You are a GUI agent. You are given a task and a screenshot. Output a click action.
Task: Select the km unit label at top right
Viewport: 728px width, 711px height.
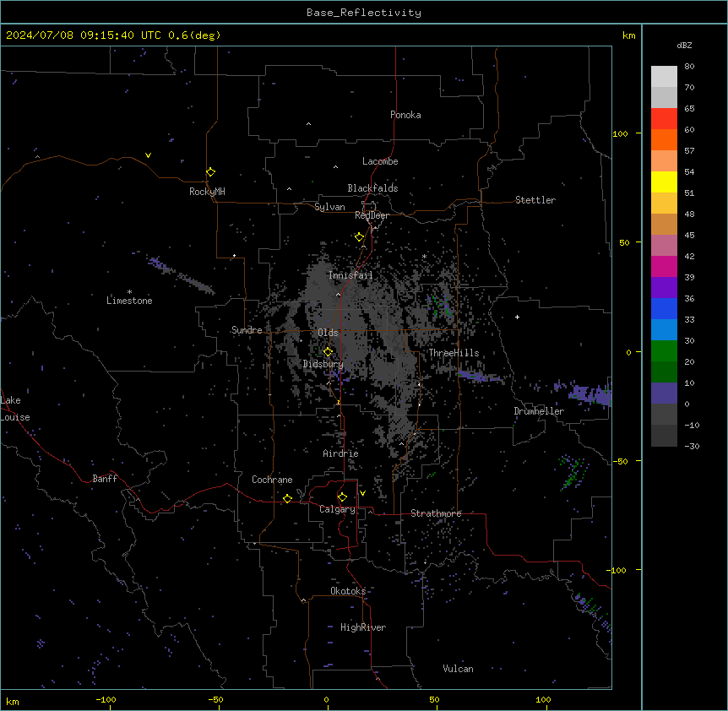629,35
